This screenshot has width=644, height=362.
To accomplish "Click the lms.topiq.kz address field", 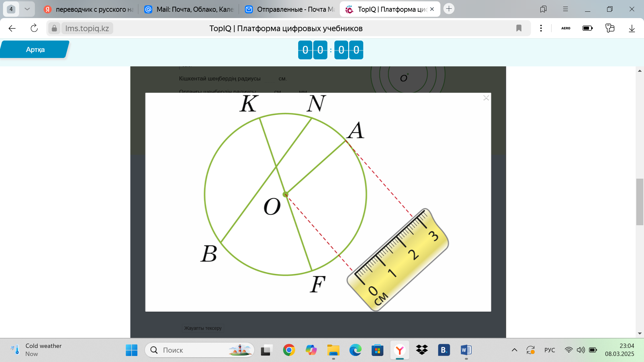I will point(87,28).
